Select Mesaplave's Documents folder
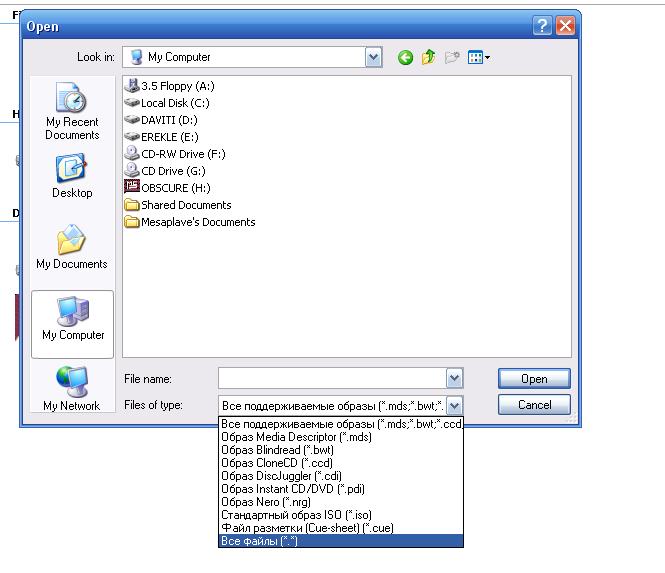 (190, 222)
